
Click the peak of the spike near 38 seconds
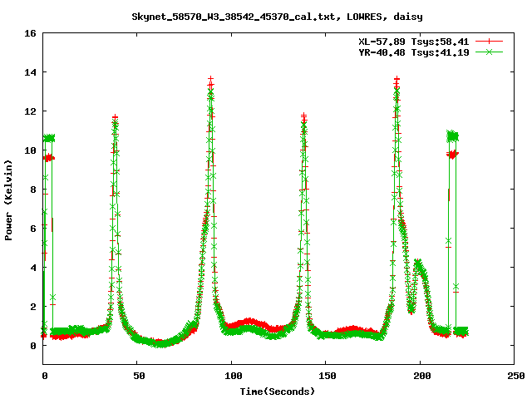[115, 117]
